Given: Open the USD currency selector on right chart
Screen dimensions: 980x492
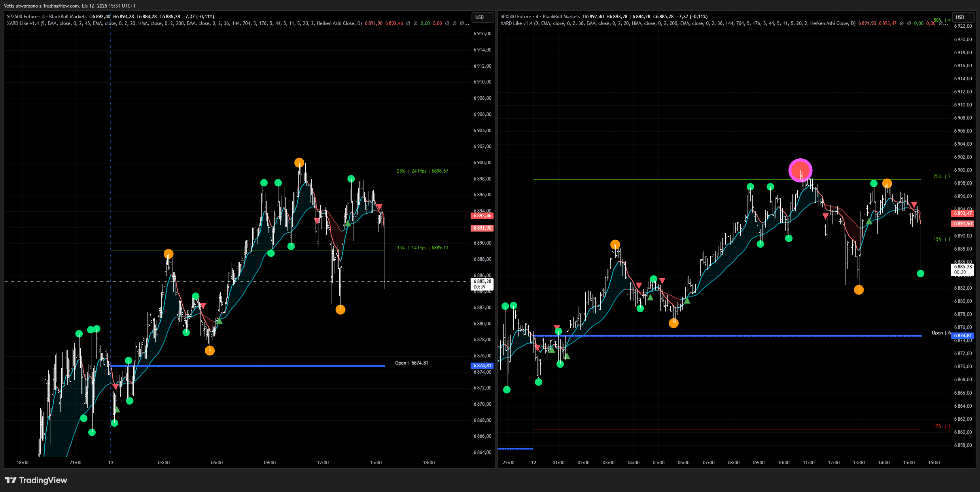Looking at the screenshot, I should (963, 17).
